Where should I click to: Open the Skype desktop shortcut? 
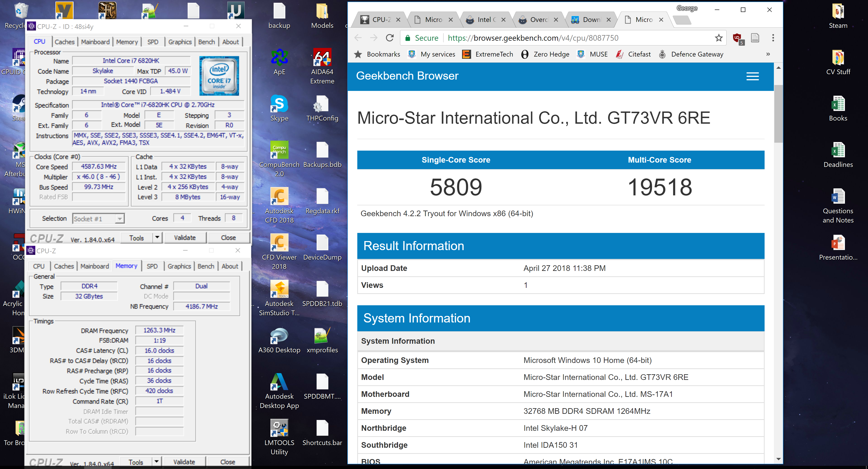279,108
